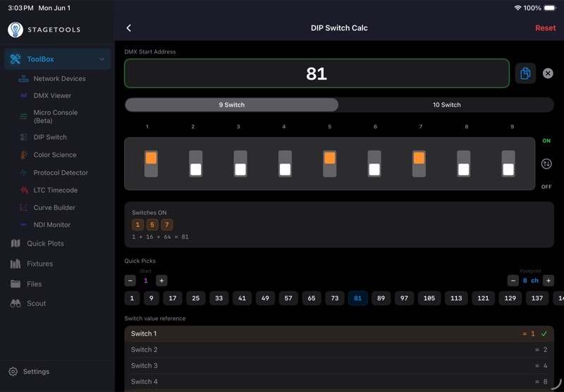This screenshot has height=392, width=564.
Task: Pick highlighted quick address 81
Action: coord(358,298)
